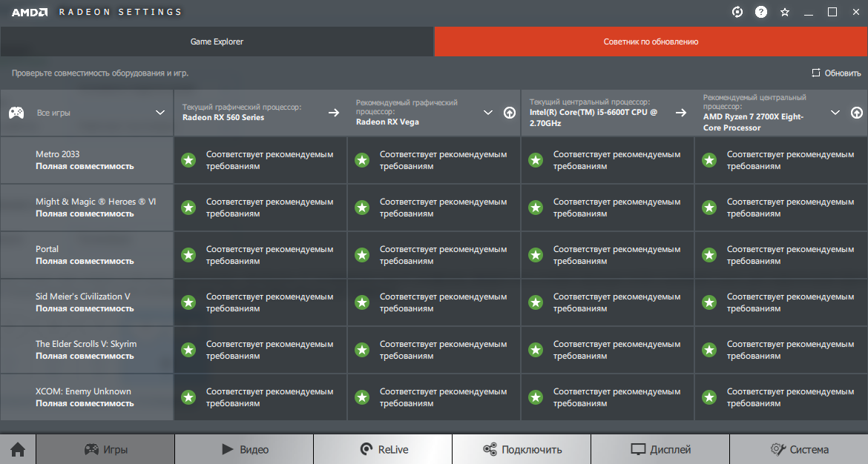The height and width of the screenshot is (464, 868).
Task: Click the AMD Radeon update notification icon
Action: click(x=737, y=12)
